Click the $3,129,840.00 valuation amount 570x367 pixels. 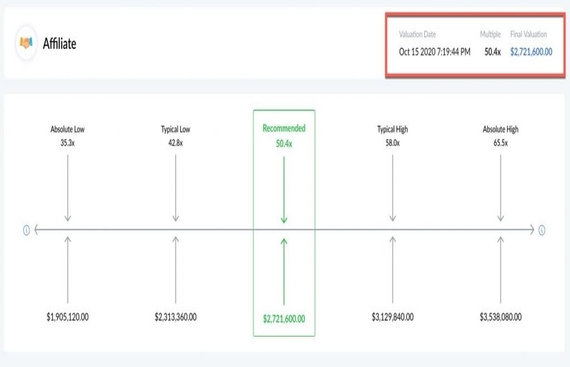(x=393, y=317)
